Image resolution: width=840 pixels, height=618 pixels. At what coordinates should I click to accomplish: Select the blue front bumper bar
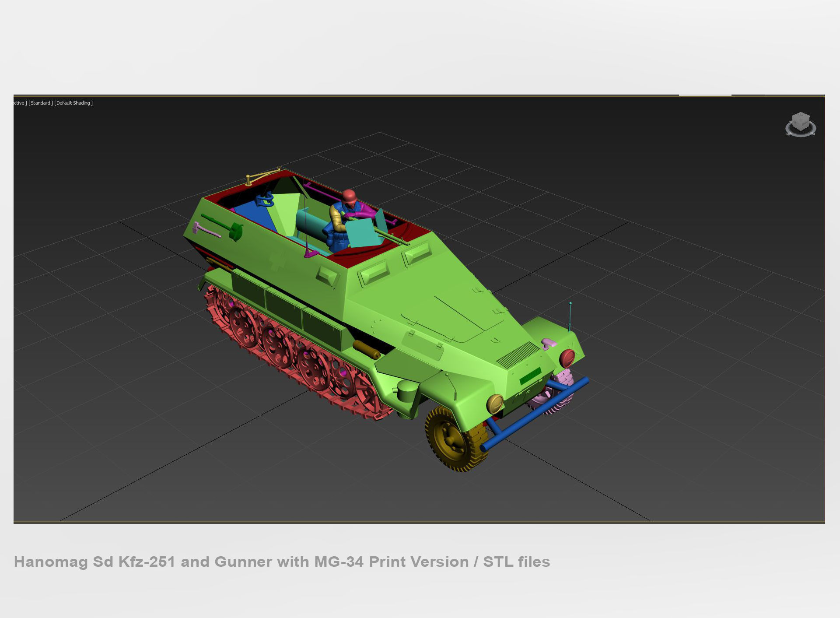tap(535, 414)
